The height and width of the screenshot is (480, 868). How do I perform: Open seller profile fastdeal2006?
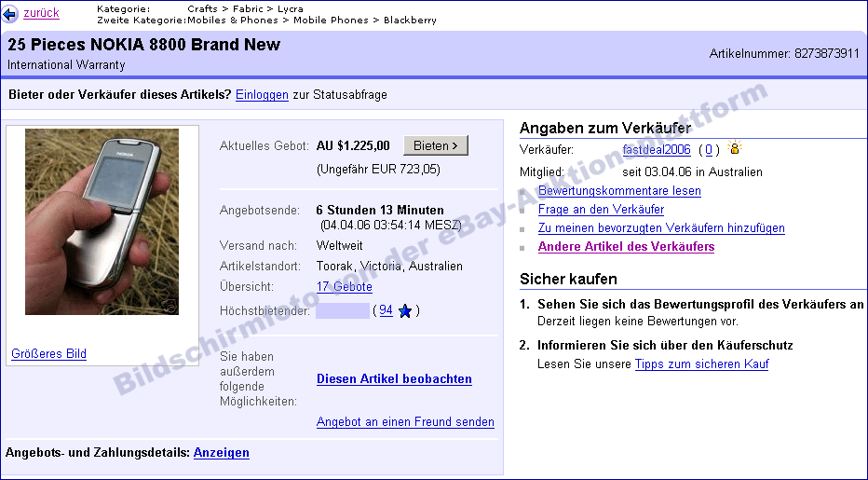pyautogui.click(x=657, y=150)
